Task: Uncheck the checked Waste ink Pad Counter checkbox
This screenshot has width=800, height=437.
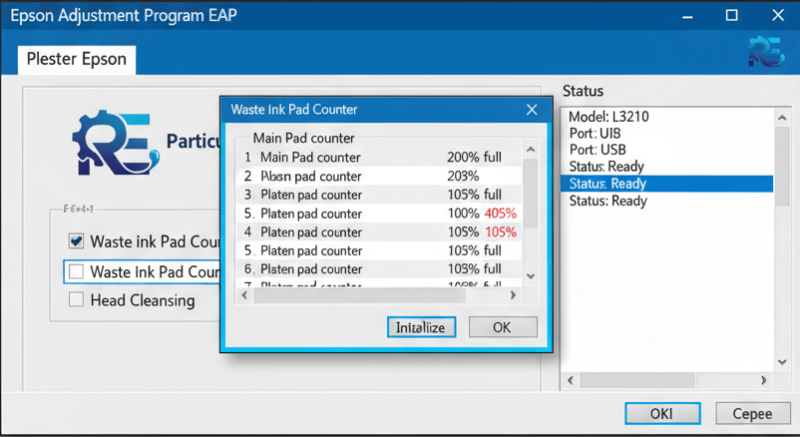Action: tap(77, 241)
